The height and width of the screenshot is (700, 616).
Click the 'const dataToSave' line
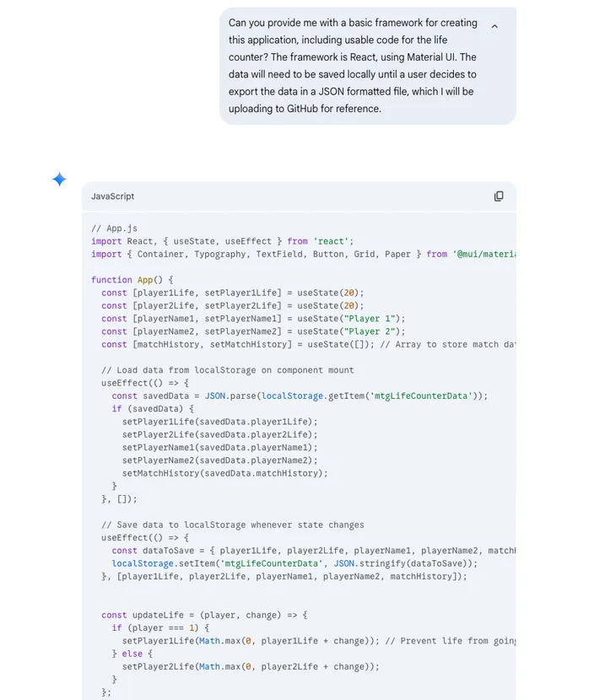(x=312, y=551)
